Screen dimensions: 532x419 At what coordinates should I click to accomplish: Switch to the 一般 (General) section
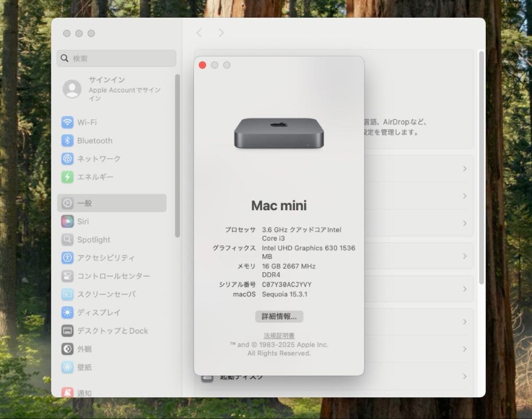(67, 203)
